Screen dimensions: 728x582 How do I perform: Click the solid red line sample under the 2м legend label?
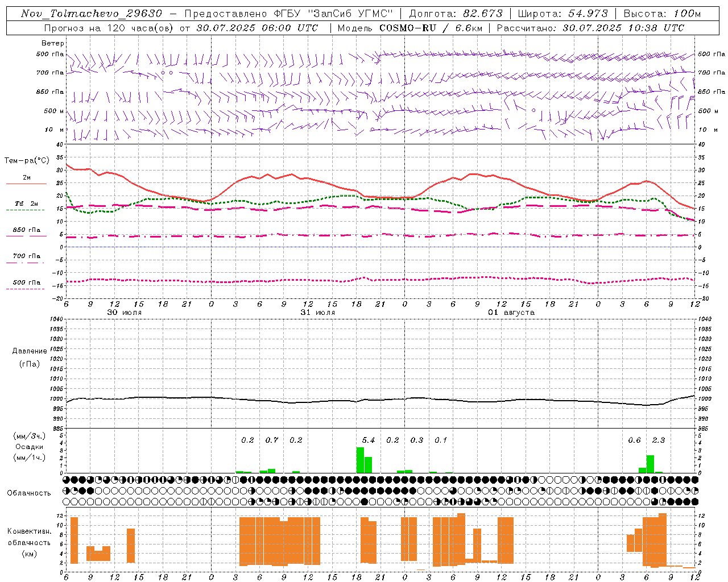coord(26,184)
